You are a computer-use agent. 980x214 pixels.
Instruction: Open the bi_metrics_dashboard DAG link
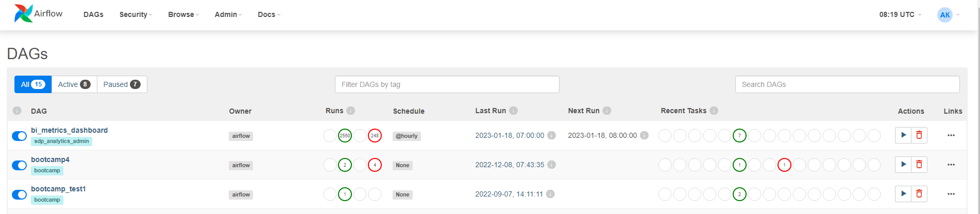point(70,130)
